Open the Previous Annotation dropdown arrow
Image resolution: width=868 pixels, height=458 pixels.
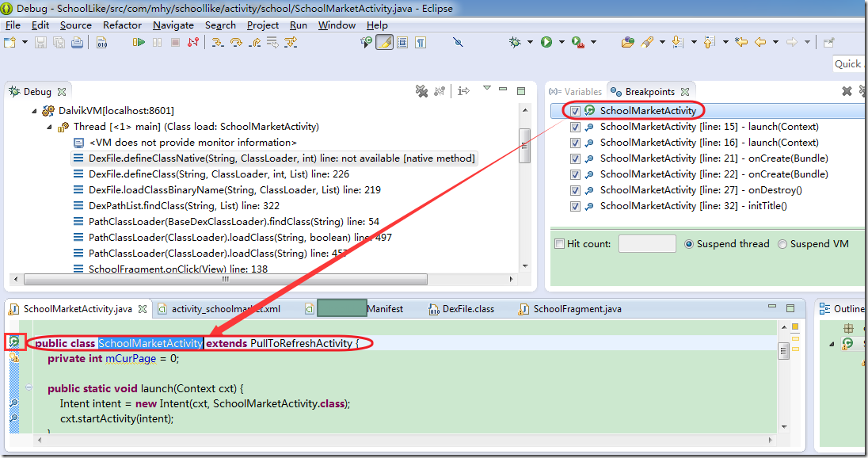725,42
